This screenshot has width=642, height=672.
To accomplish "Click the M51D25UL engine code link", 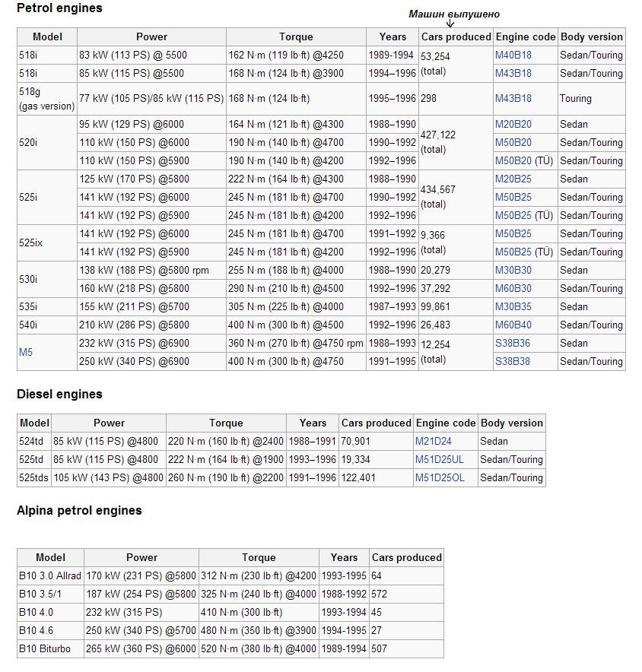I will click(439, 459).
